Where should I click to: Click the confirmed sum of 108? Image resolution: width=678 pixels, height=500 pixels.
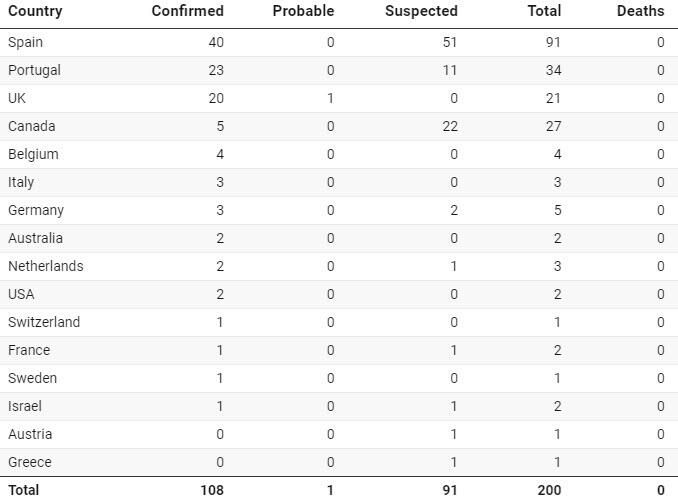[211, 490]
